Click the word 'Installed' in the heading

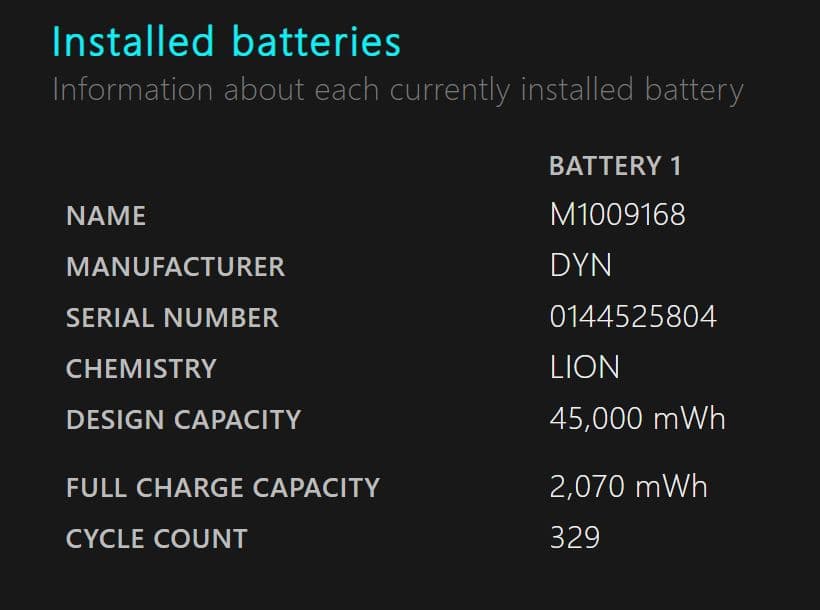click(x=133, y=42)
